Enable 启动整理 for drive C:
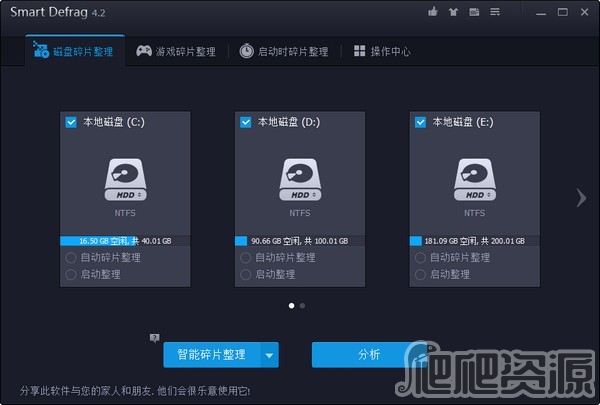The height and width of the screenshot is (405, 600). point(71,274)
